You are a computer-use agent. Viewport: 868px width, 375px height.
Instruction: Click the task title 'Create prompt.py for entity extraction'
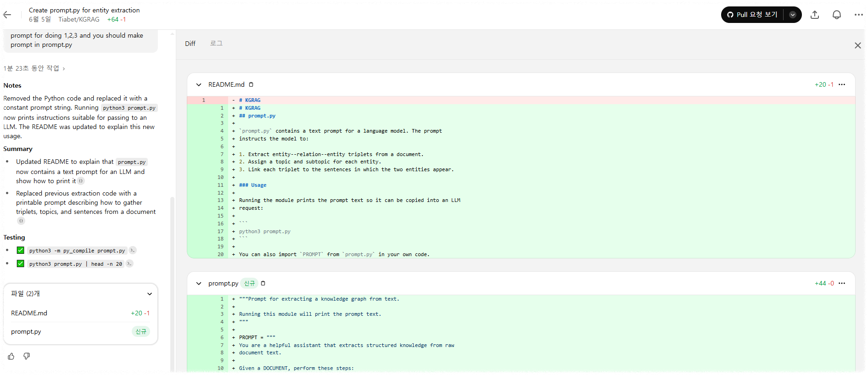[84, 10]
